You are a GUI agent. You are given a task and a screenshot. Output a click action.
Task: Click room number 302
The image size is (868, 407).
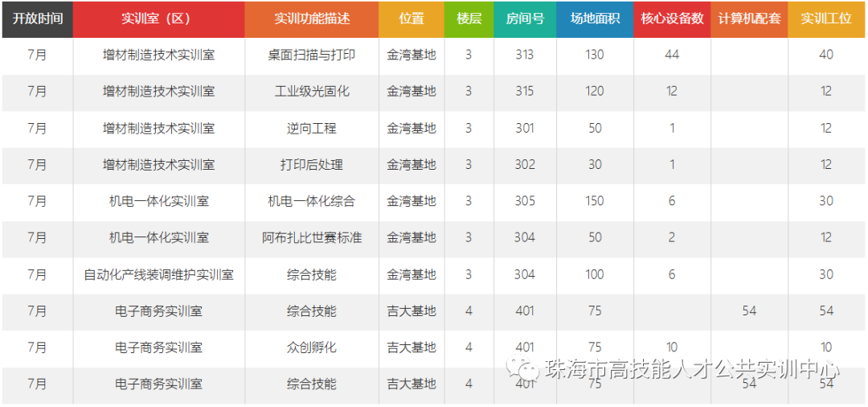pyautogui.click(x=524, y=165)
